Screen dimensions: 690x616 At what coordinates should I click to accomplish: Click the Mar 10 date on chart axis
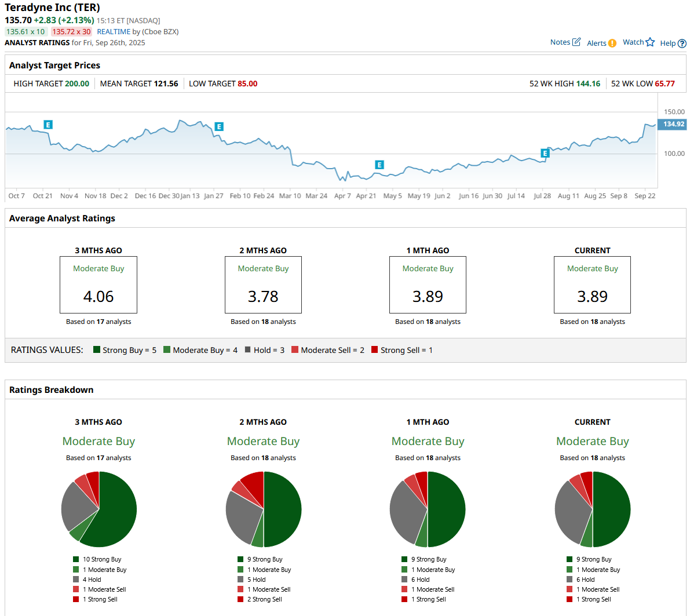[x=290, y=195]
